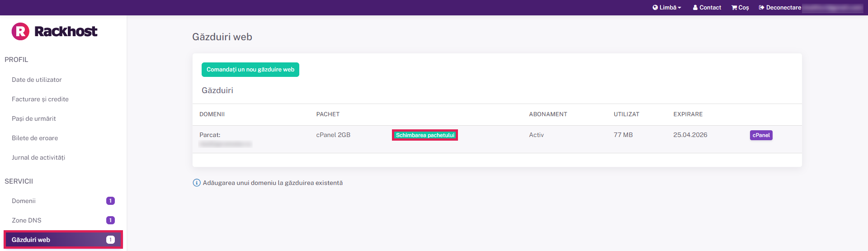
Task: Click the globe icon next to Limbă
Action: pyautogui.click(x=655, y=7)
